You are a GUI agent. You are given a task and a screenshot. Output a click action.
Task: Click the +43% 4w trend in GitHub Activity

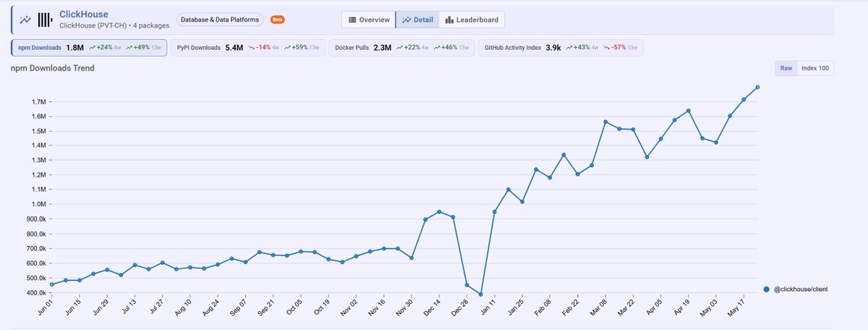tap(584, 48)
